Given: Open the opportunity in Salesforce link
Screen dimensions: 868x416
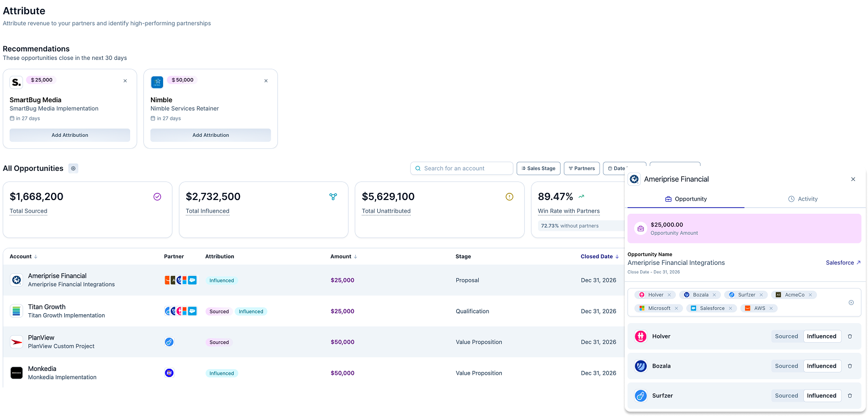Looking at the screenshot, I should (x=843, y=263).
